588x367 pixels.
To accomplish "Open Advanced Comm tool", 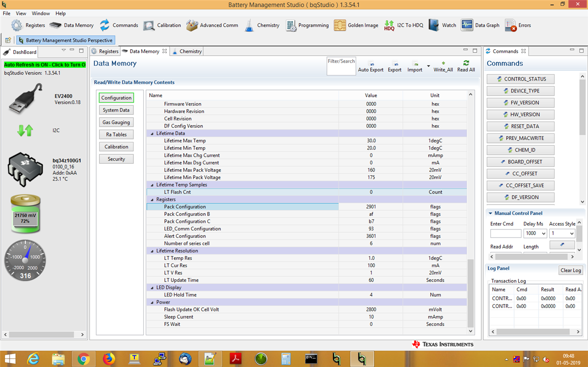I will (192, 25).
